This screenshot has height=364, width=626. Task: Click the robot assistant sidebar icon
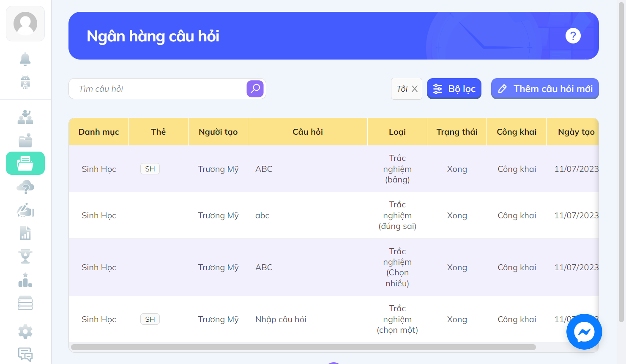[25, 82]
